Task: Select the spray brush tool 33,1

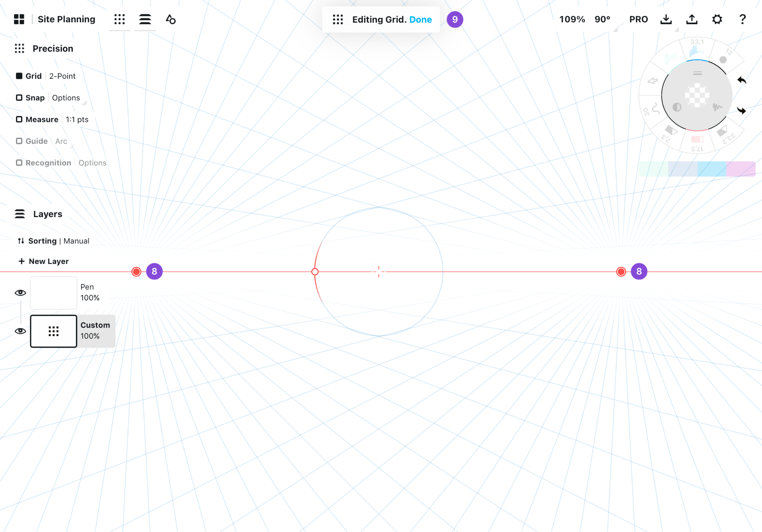Action: pyautogui.click(x=697, y=49)
